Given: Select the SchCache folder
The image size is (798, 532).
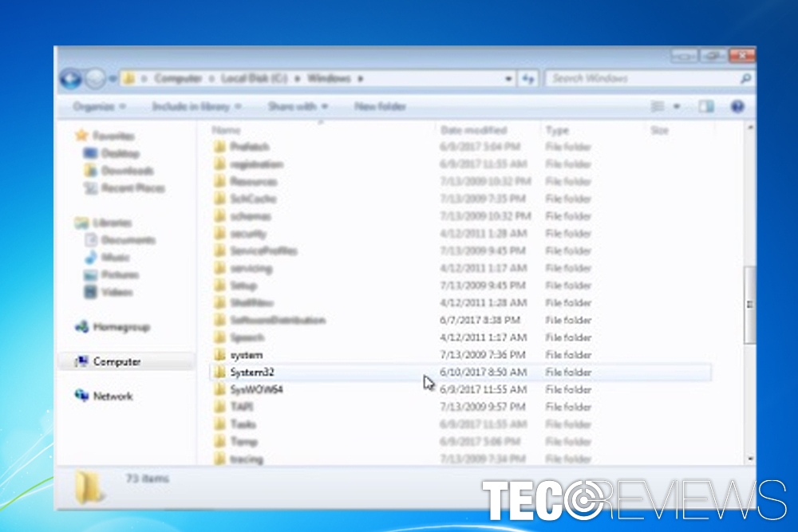Looking at the screenshot, I should (253, 199).
